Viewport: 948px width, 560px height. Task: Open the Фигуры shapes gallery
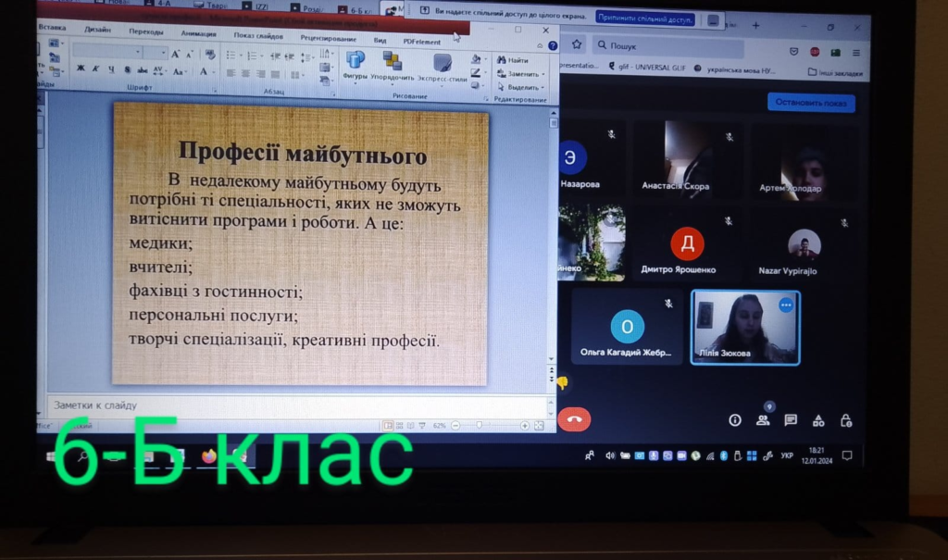pyautogui.click(x=355, y=66)
